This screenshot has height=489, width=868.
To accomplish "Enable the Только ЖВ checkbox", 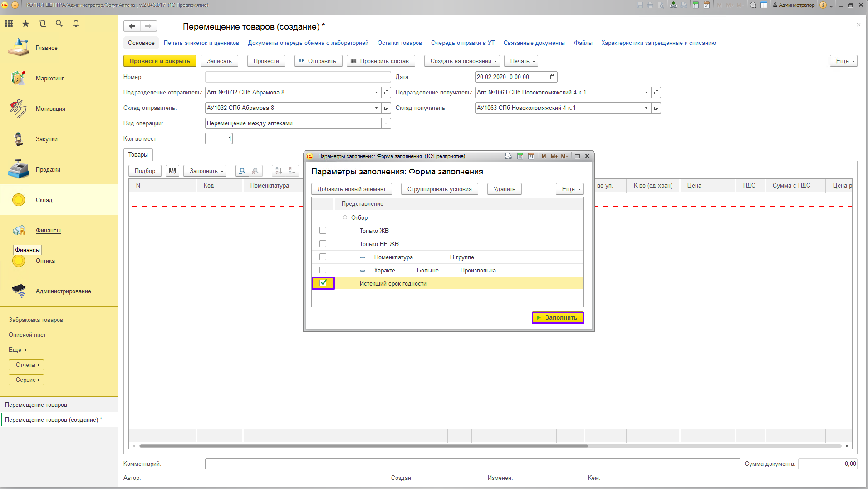I will pyautogui.click(x=323, y=231).
